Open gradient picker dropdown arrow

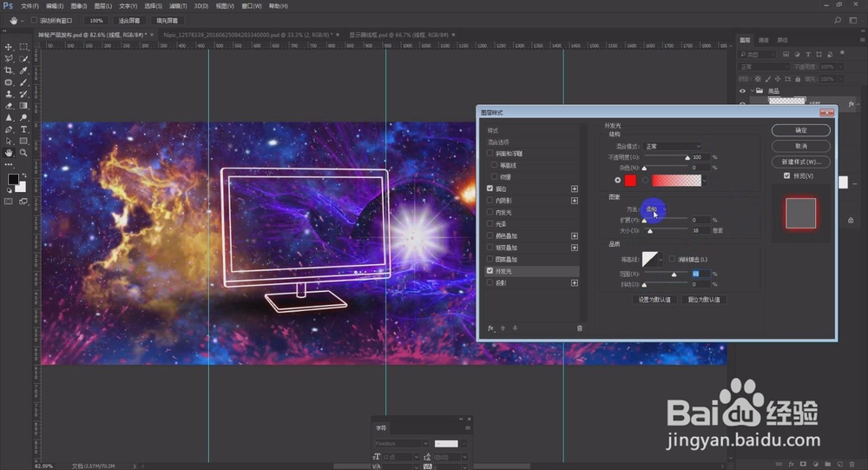click(x=704, y=181)
